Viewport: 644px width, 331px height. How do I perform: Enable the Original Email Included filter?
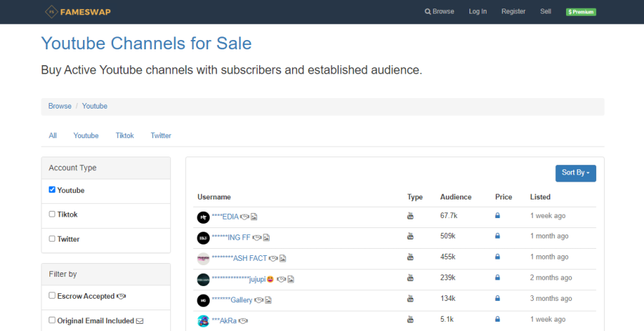click(x=52, y=320)
